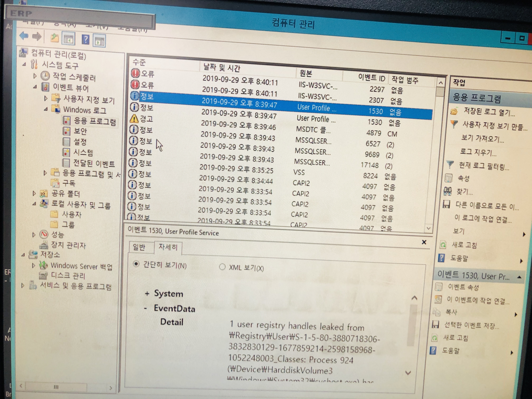Screen dimensions: 532x399
Task: Expand the System node in details
Action: tap(147, 293)
